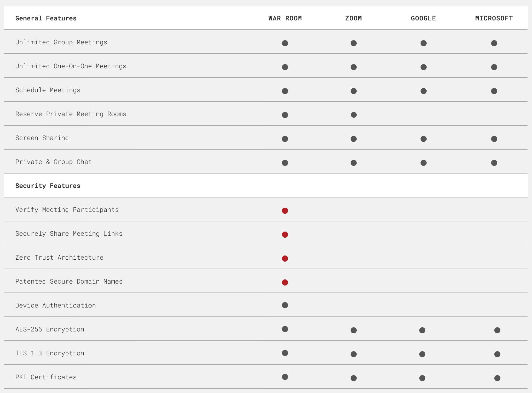Click the Private & Group Chat label
This screenshot has height=393, width=532.
tap(54, 162)
